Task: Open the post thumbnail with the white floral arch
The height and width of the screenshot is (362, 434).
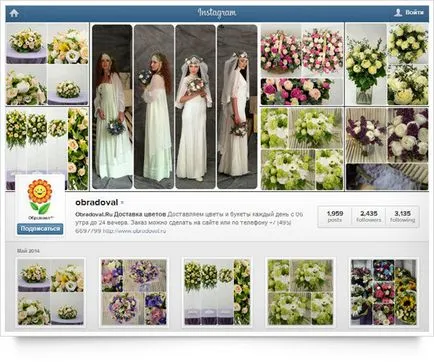Action: tap(217, 293)
